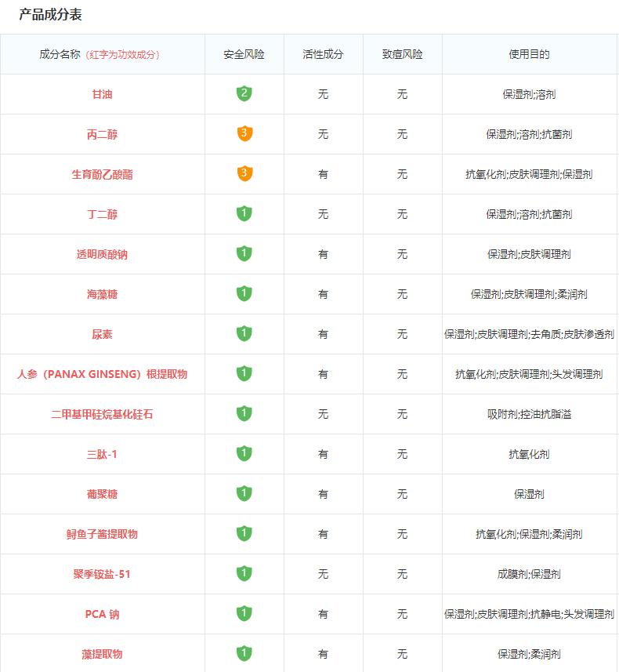Click the 活性成分 column header
619x672 pixels.
tap(323, 54)
